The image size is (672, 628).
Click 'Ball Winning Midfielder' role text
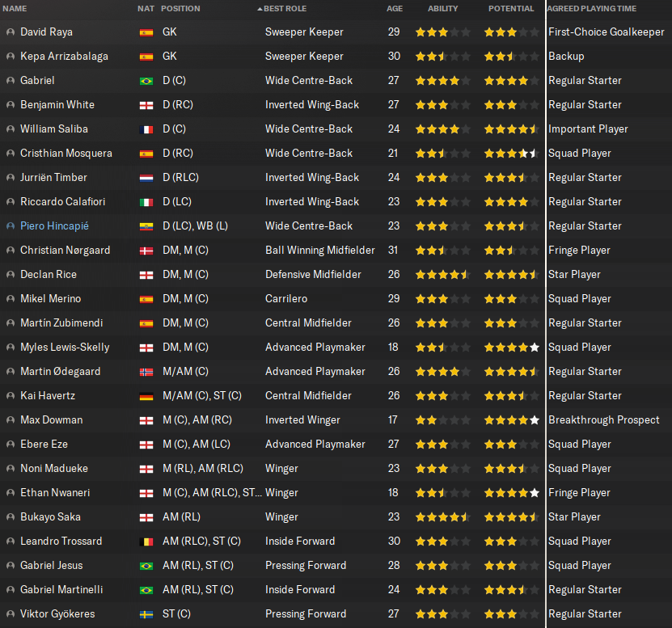[x=320, y=251]
